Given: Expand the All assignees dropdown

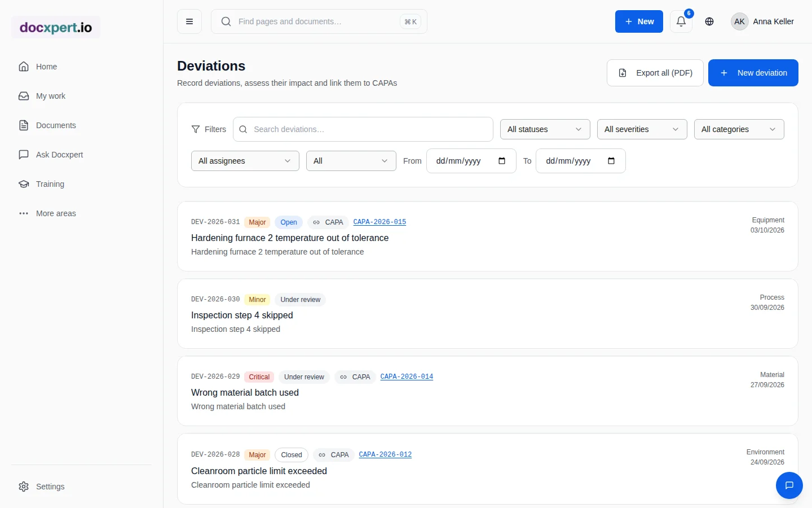Looking at the screenshot, I should (x=245, y=161).
